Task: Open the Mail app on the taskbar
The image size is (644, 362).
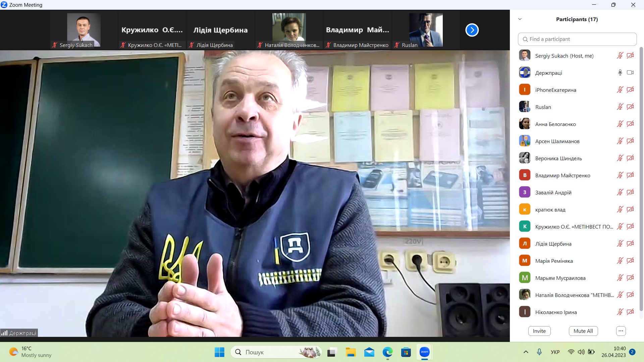Action: coord(369,352)
